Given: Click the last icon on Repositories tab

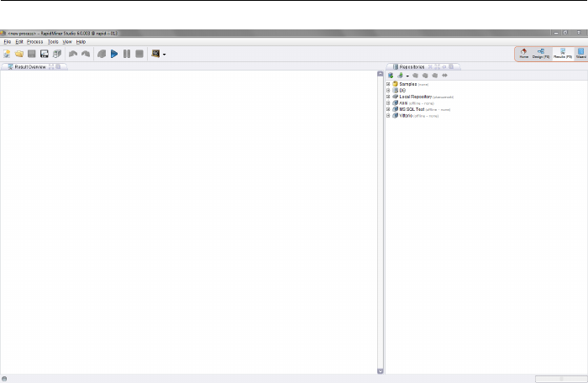Looking at the screenshot, I should click(451, 66).
